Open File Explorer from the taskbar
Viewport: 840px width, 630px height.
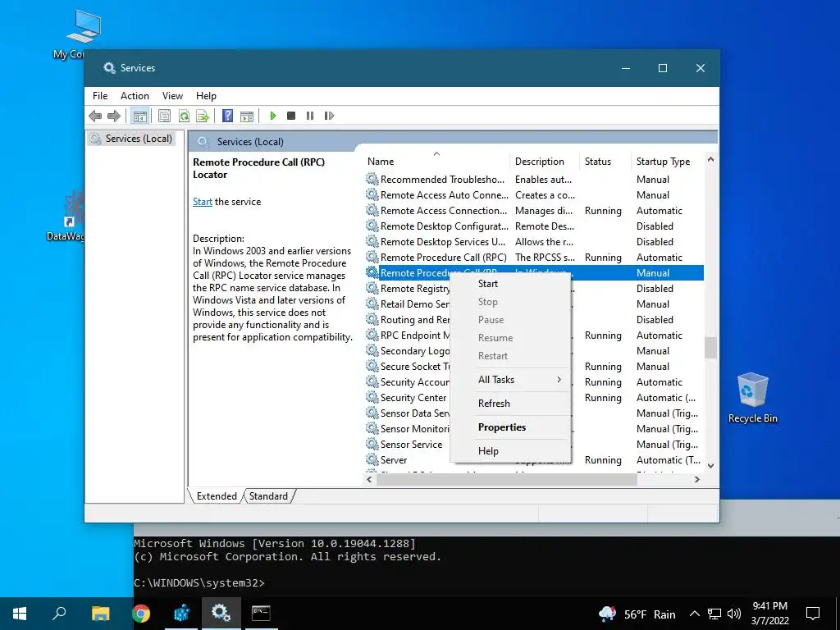100,614
